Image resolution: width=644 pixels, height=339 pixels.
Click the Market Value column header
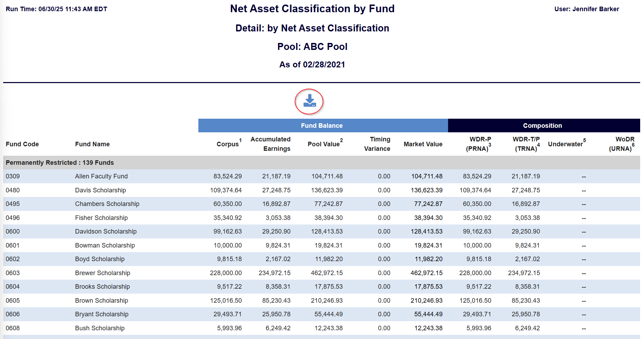point(423,144)
